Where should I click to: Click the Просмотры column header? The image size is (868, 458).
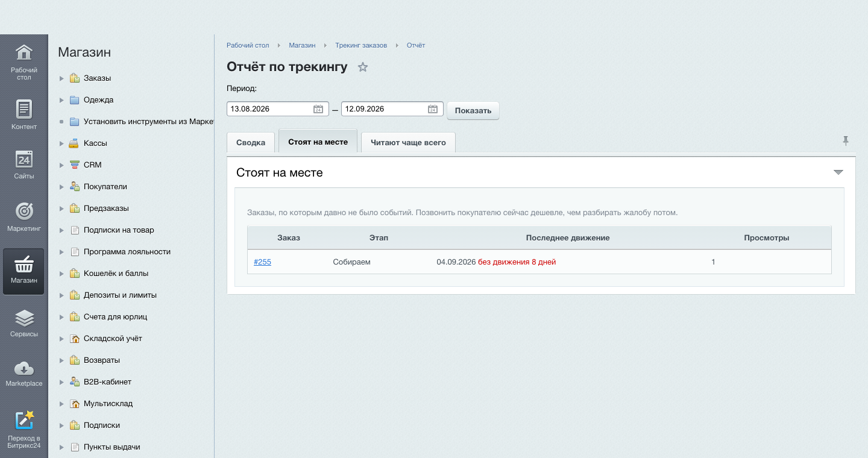pos(766,238)
